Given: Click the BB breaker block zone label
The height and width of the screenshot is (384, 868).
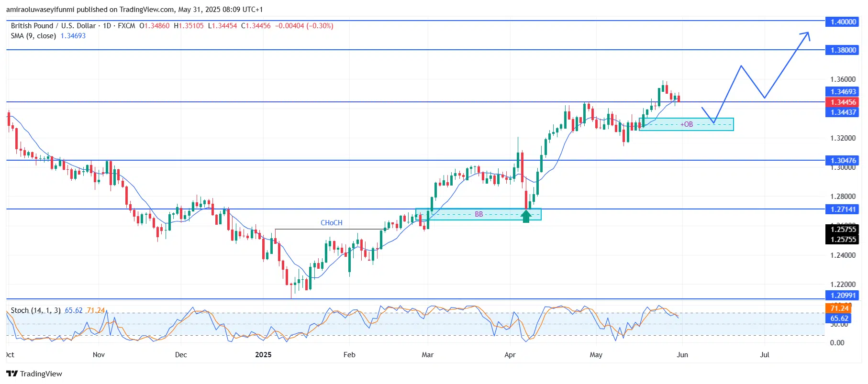Looking at the screenshot, I should (479, 214).
